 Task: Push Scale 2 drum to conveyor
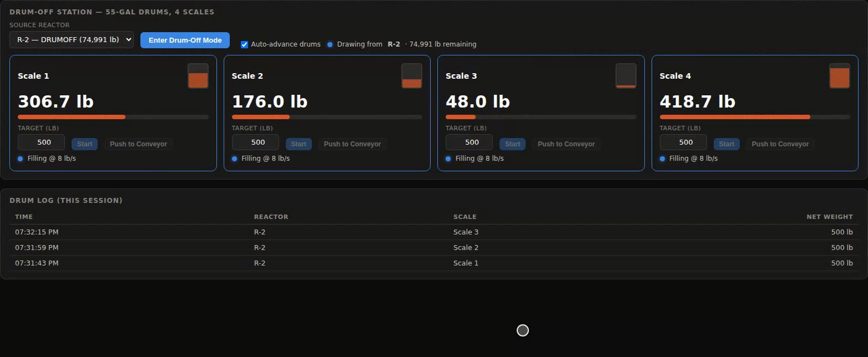pos(352,144)
